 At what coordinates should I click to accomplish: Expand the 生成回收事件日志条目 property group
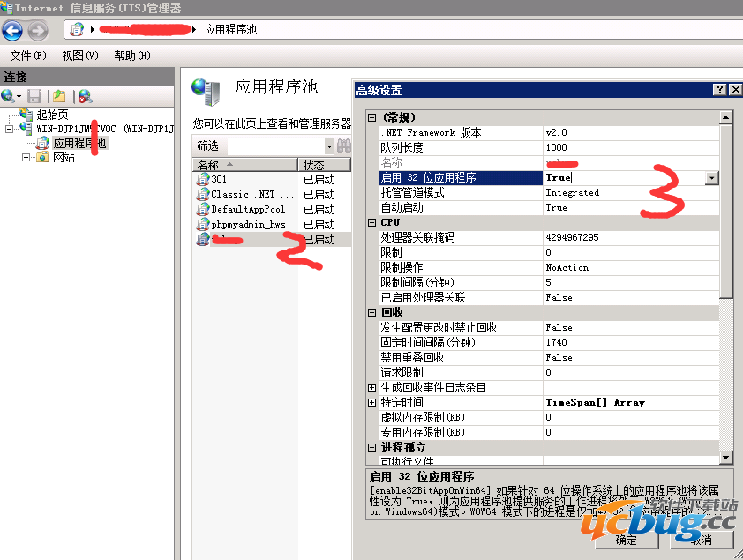point(372,388)
